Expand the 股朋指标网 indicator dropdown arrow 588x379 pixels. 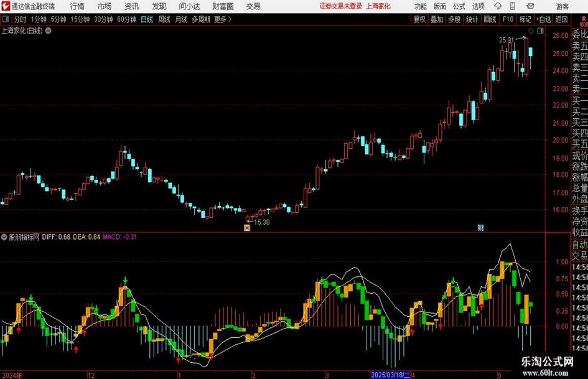click(x=4, y=236)
